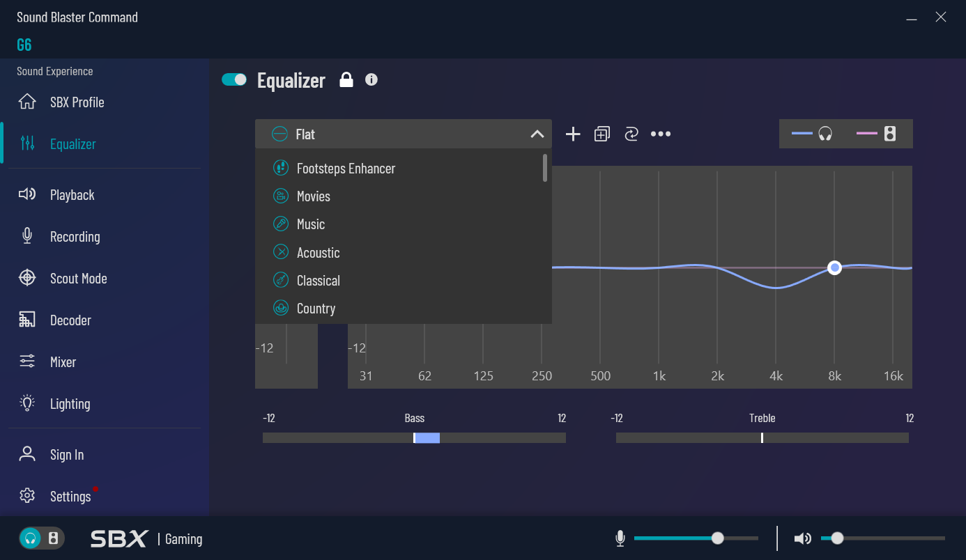Viewport: 966px width, 560px height.
Task: Toggle the Equalizer on/off switch
Action: (x=234, y=79)
